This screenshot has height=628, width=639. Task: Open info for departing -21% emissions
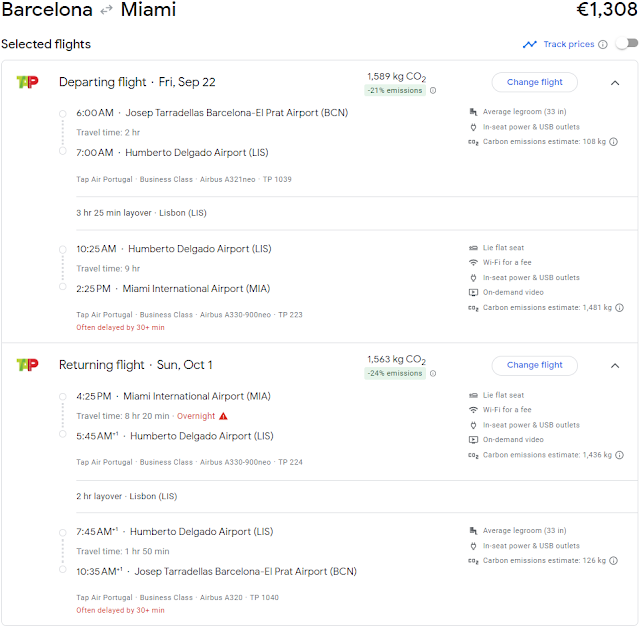click(433, 91)
